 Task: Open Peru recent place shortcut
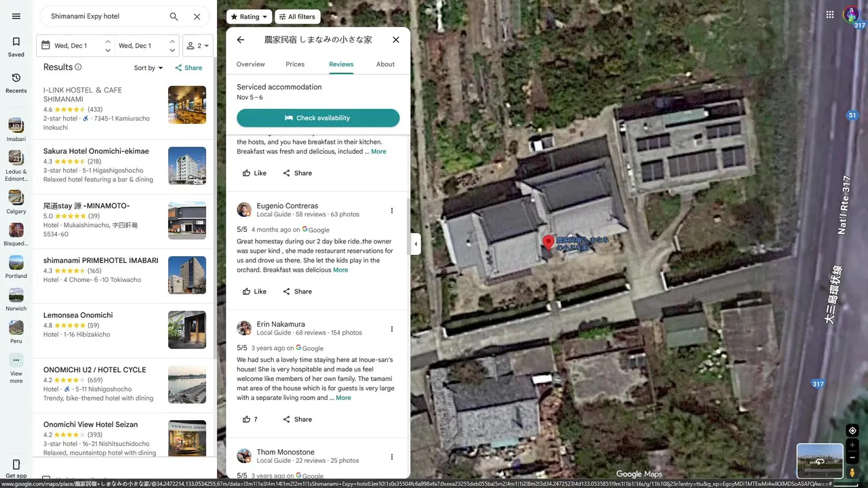(x=16, y=332)
